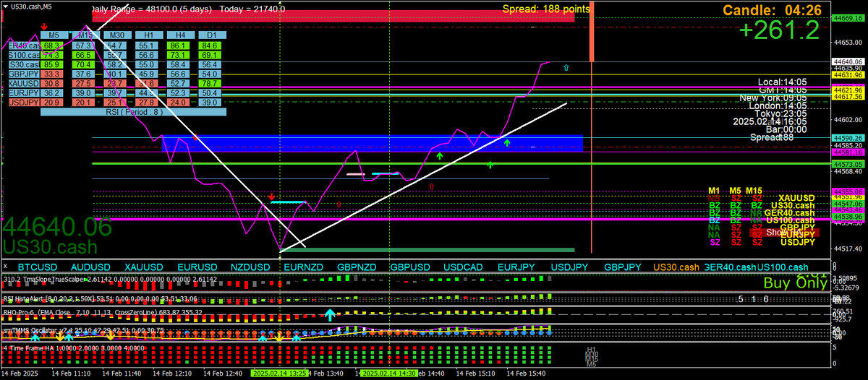Screen dimensions: 868x380
Task: Click the cyan up arrow in the RHO-Pro panel
Action: click(x=330, y=315)
